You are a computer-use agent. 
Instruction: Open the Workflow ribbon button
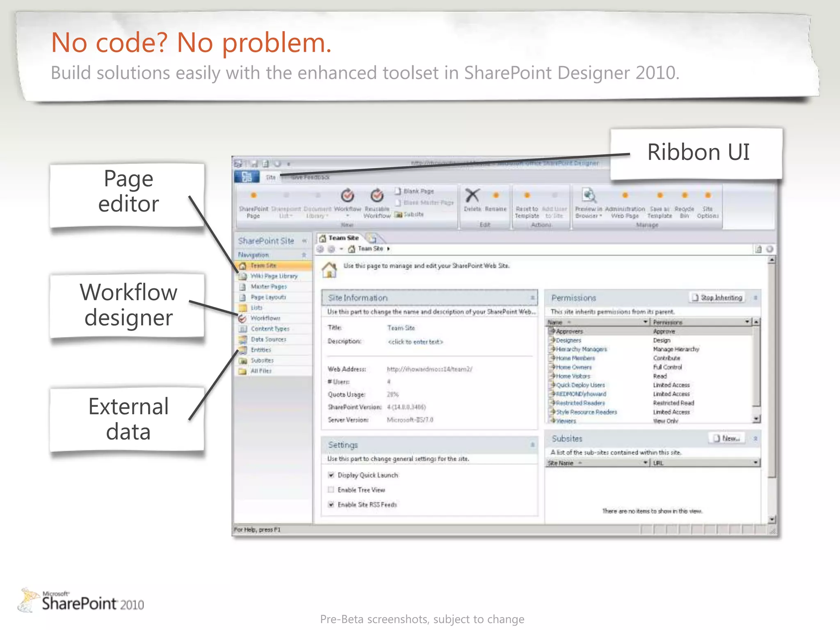pyautogui.click(x=347, y=203)
